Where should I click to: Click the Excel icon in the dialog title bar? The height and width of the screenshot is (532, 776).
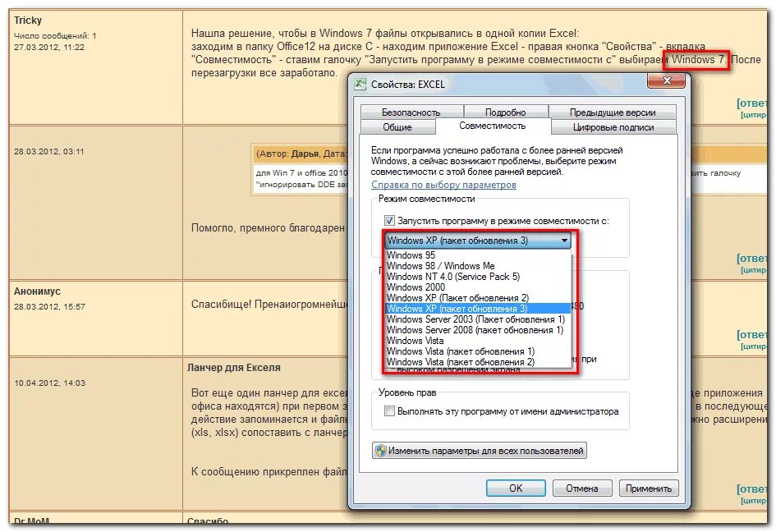[360, 84]
